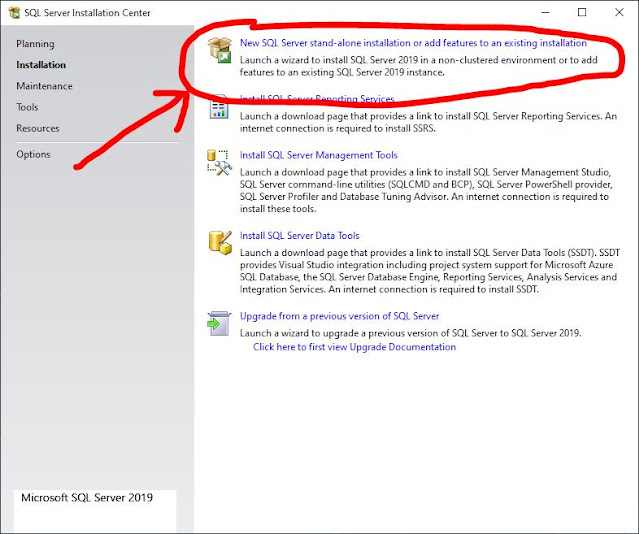Open the Options section
The image size is (639, 534).
tap(33, 154)
